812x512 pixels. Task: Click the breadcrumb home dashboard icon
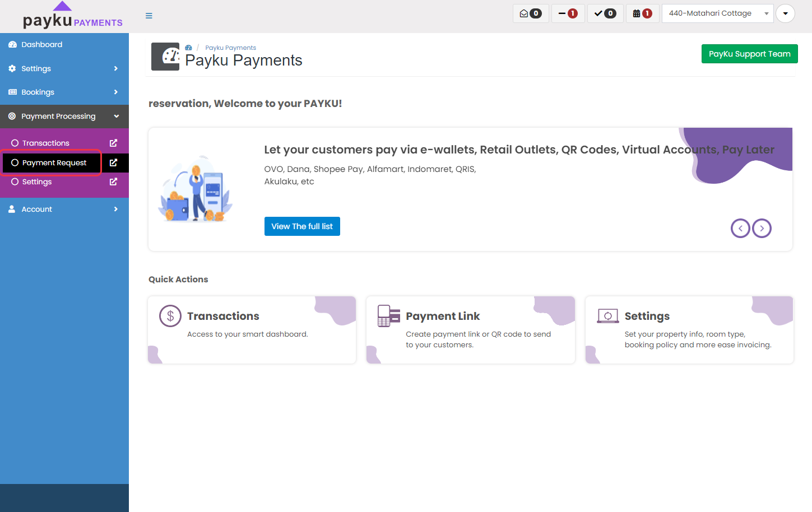tap(189, 48)
